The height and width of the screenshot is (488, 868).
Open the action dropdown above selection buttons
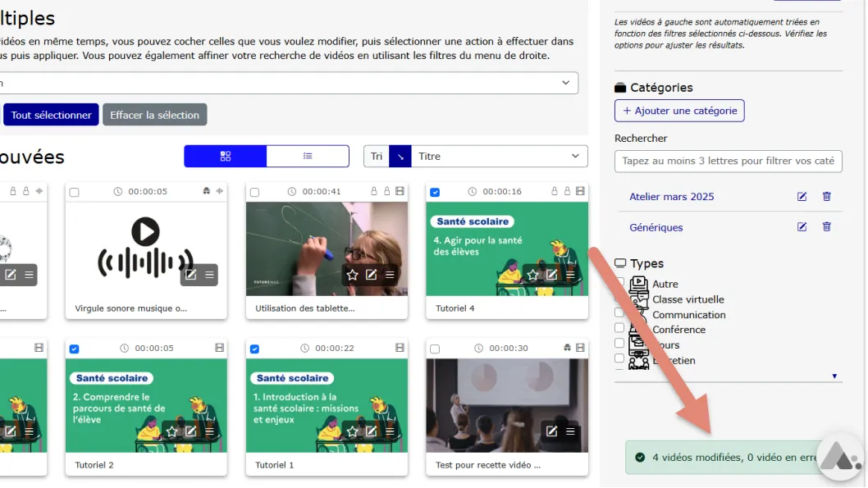pos(288,83)
